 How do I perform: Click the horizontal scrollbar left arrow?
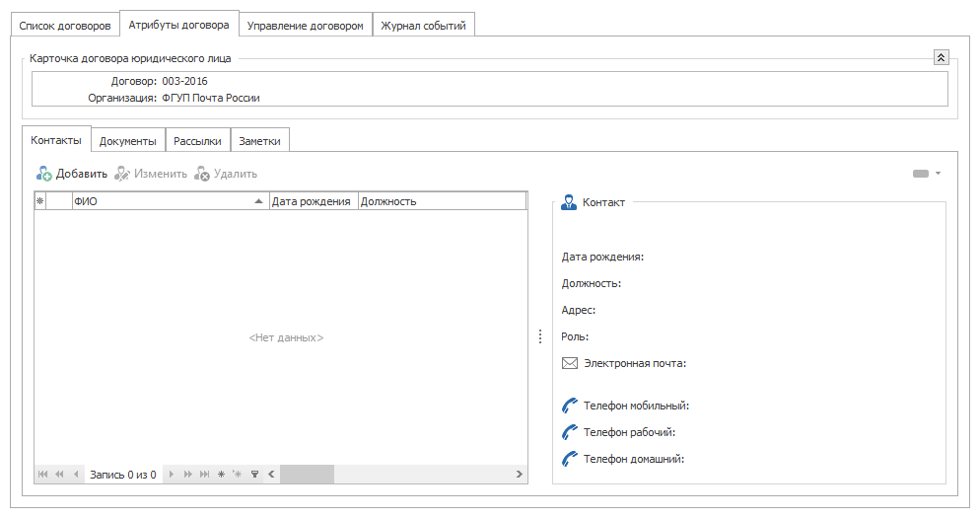pos(271,475)
